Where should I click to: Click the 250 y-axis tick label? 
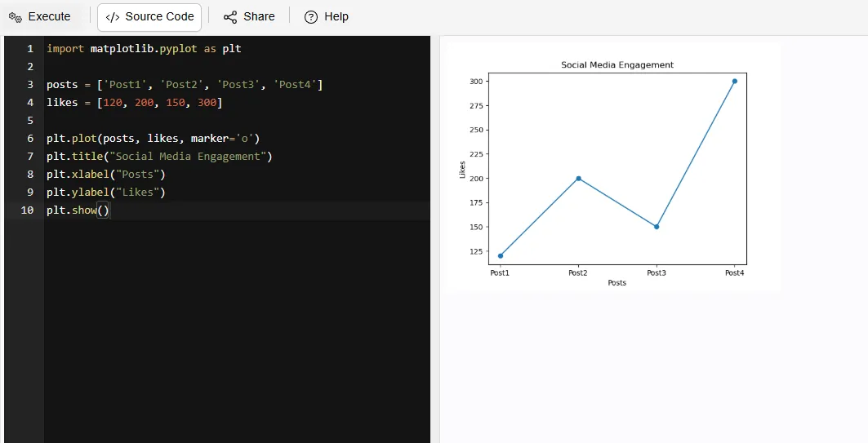pos(477,130)
